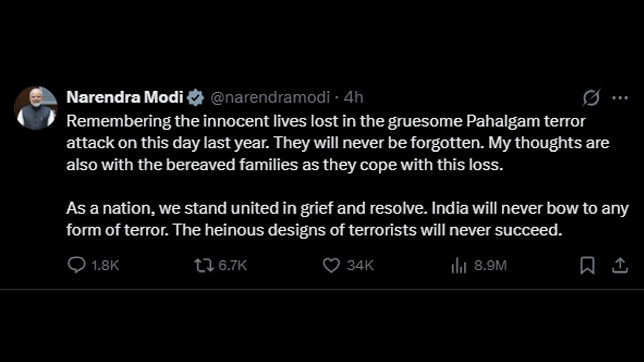
Task: Click the repost arrows icon
Action: point(204,265)
